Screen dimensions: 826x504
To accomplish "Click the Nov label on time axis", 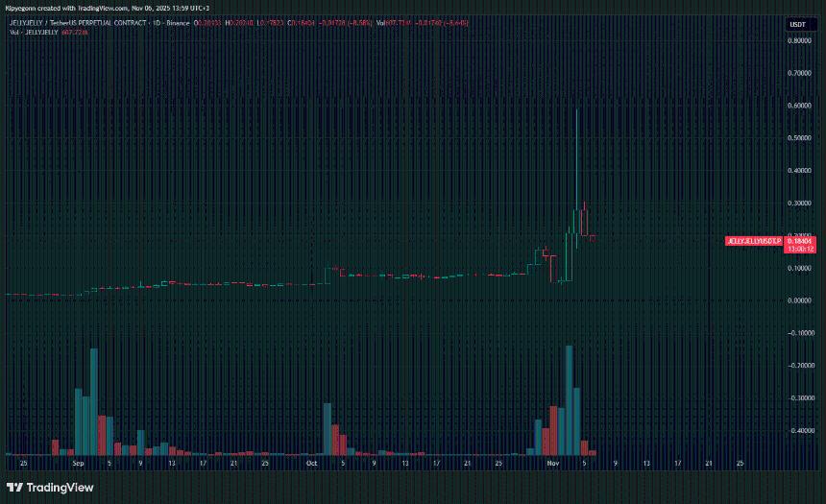I will [552, 463].
